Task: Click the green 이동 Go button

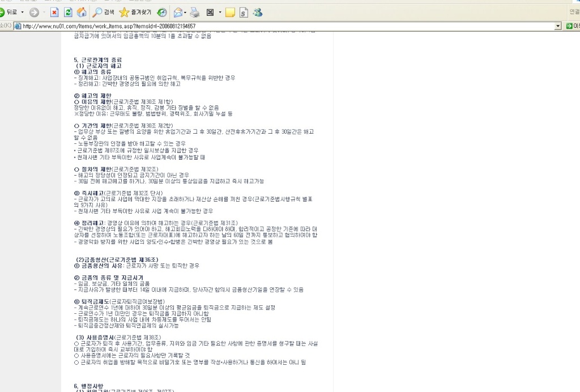Action: (573, 26)
